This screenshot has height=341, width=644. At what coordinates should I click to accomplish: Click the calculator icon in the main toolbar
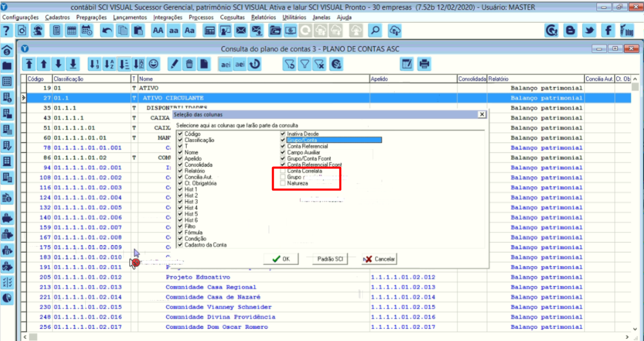point(56,31)
